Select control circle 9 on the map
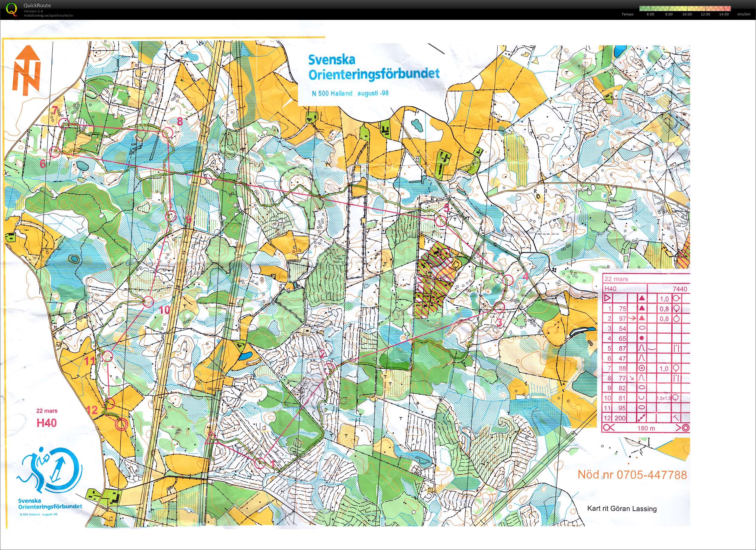Image resolution: width=756 pixels, height=550 pixels. (171, 217)
